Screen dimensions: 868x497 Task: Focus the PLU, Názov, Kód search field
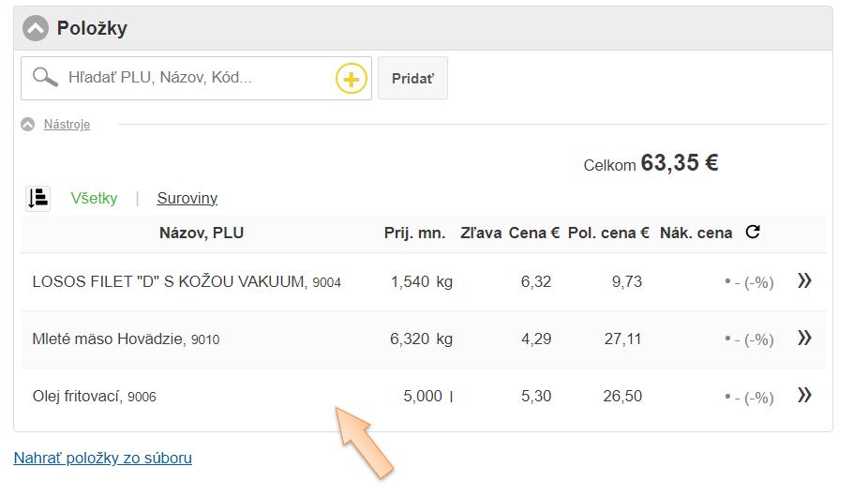point(197,78)
